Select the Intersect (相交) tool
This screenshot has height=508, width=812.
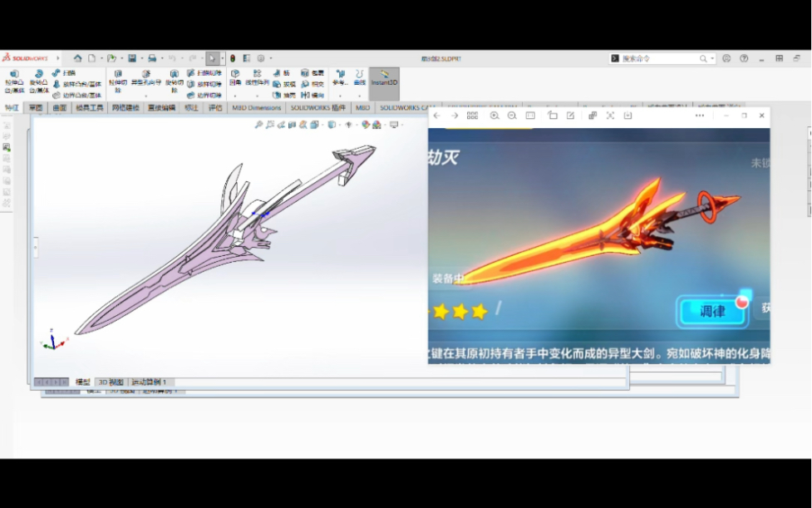[312, 84]
